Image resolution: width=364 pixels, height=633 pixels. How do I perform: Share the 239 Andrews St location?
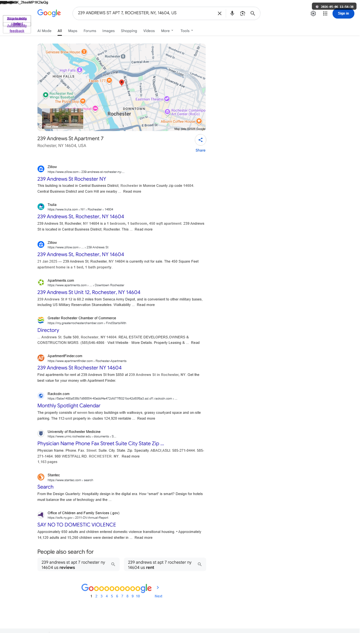[x=200, y=140]
